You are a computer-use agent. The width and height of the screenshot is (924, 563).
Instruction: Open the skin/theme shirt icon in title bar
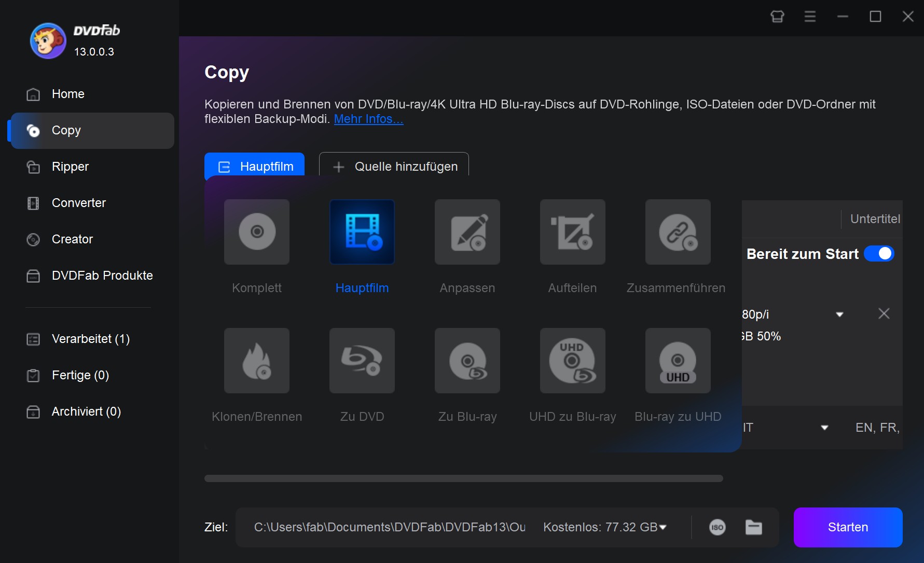tap(777, 17)
